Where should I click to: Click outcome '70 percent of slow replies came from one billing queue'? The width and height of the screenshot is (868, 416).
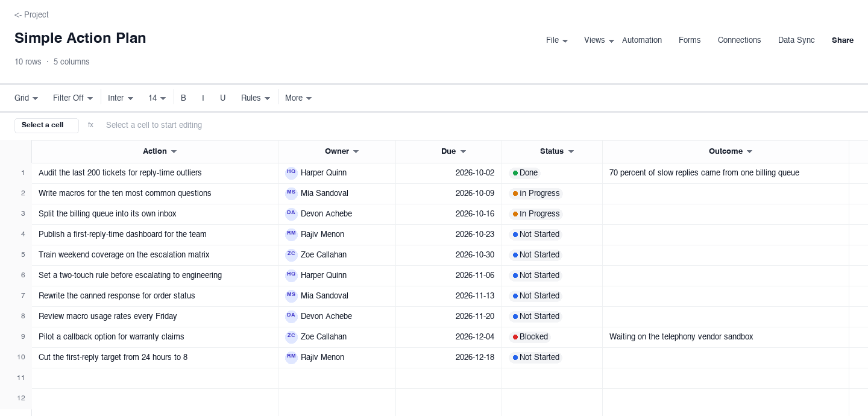[726, 173]
